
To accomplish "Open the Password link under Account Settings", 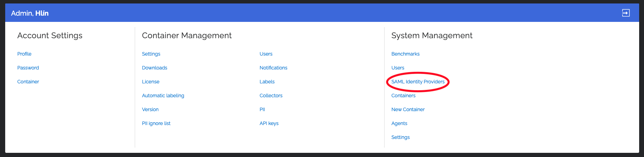I will click(28, 68).
